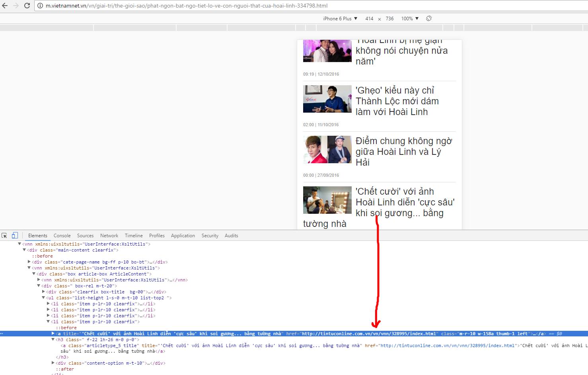Open the Audits tab
This screenshot has height=375, width=588.
tap(231, 236)
